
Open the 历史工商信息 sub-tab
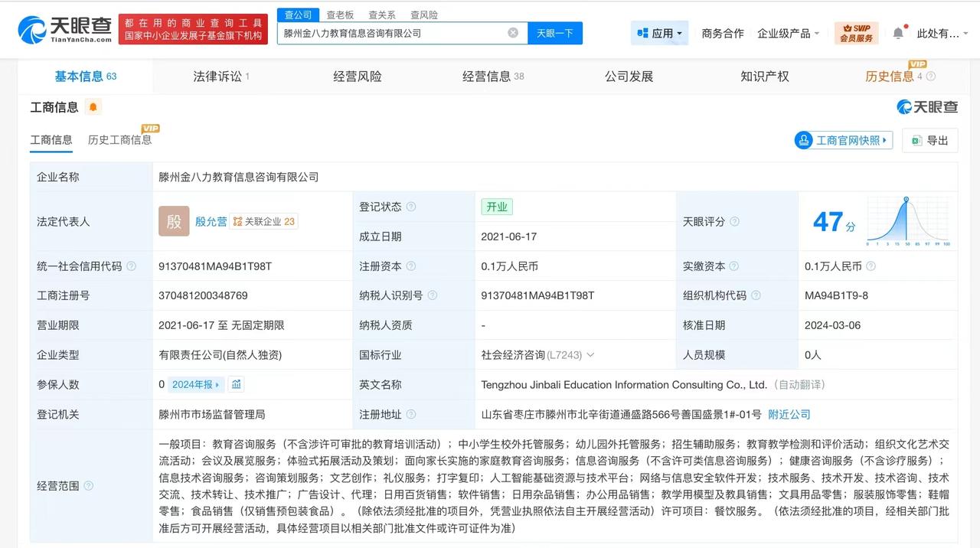[x=120, y=139]
